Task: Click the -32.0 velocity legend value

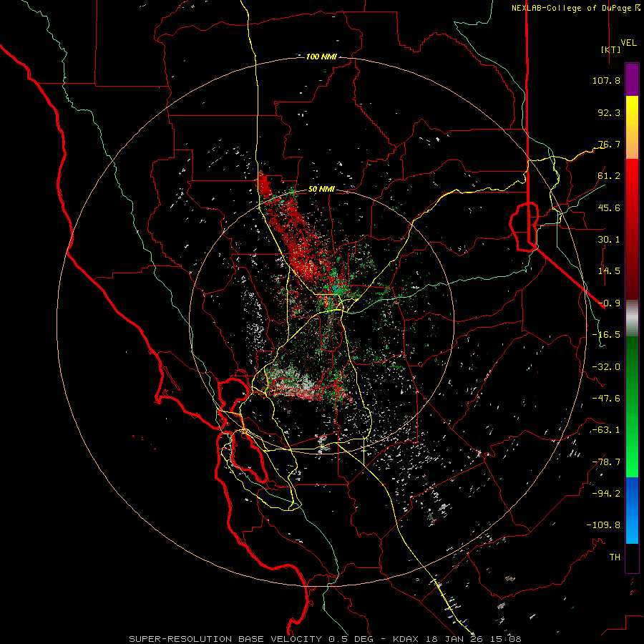Action: [606, 367]
